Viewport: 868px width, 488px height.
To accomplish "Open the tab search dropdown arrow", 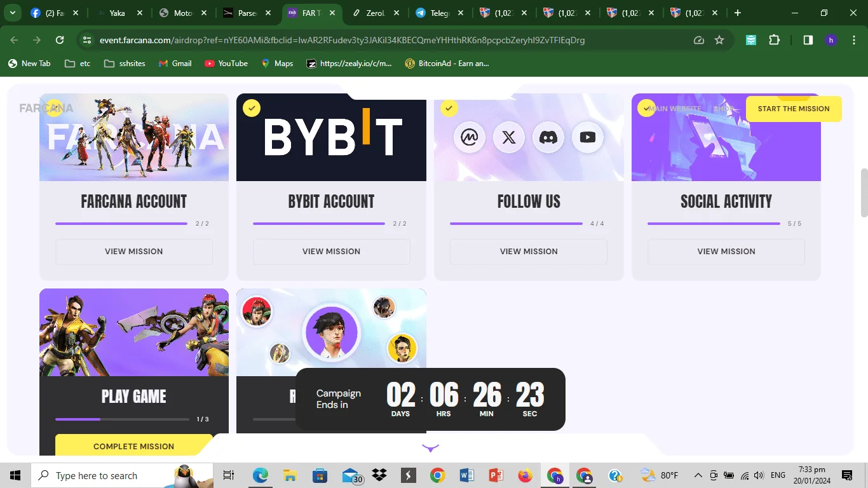I will pos(13,13).
